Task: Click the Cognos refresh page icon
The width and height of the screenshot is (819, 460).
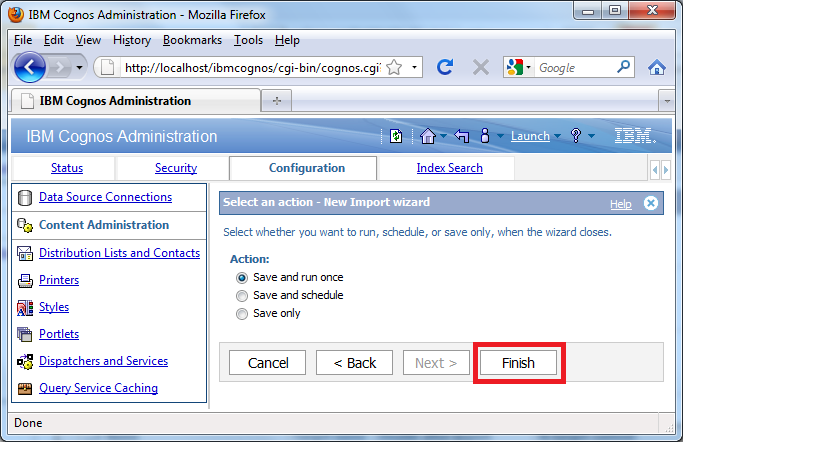Action: (x=396, y=136)
